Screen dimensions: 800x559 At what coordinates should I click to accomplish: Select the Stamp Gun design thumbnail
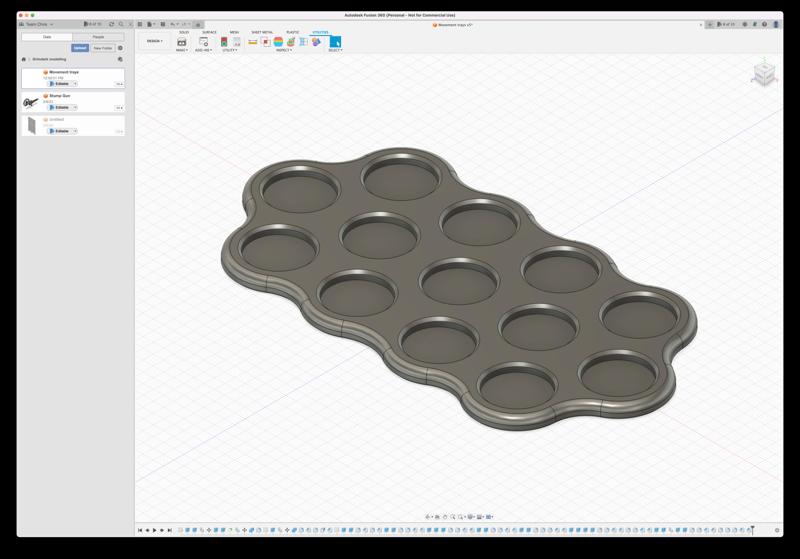pos(31,103)
